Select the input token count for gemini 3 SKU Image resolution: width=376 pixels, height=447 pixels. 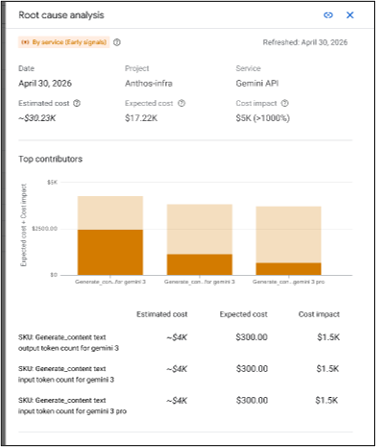click(66, 374)
